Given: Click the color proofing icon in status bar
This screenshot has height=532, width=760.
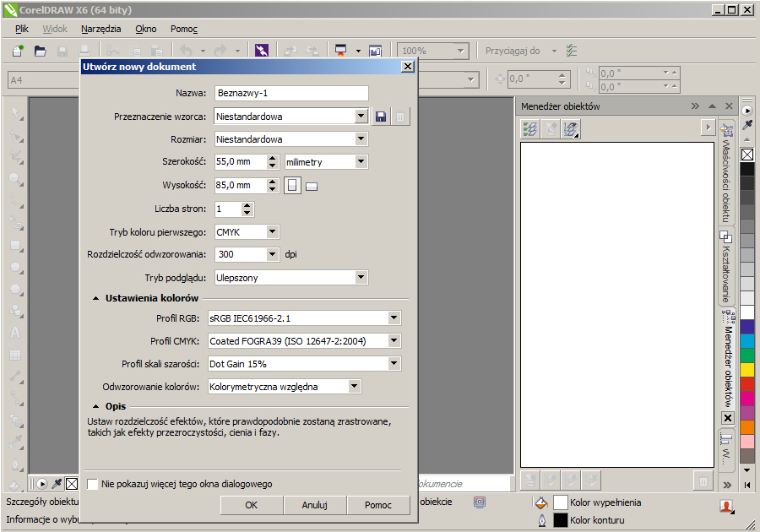Looking at the screenshot, I should (480, 502).
